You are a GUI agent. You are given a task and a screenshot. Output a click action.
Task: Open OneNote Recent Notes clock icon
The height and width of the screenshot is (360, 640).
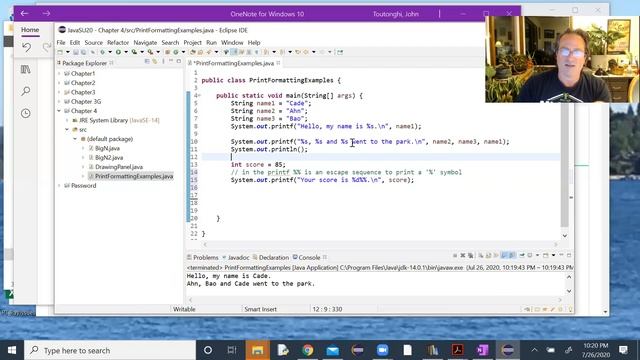pyautogui.click(x=26, y=113)
